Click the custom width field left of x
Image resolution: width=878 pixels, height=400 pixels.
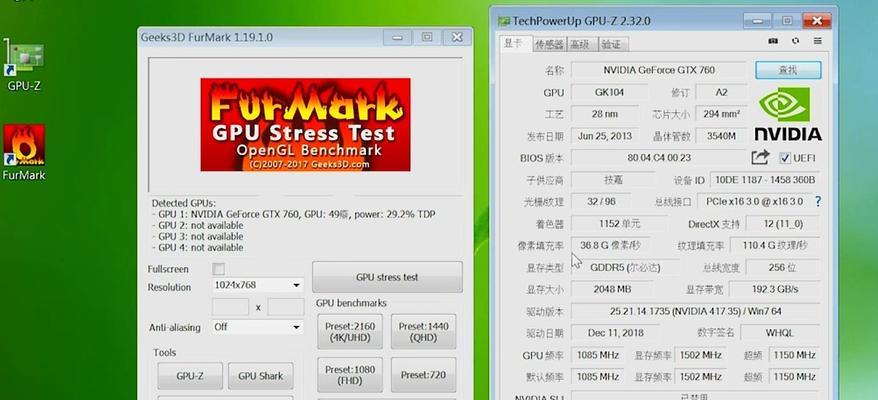coord(230,307)
